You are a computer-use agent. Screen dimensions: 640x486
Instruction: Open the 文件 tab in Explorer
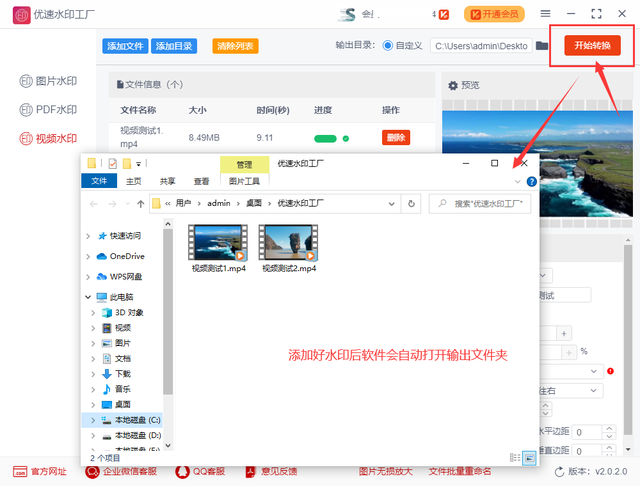[99, 181]
